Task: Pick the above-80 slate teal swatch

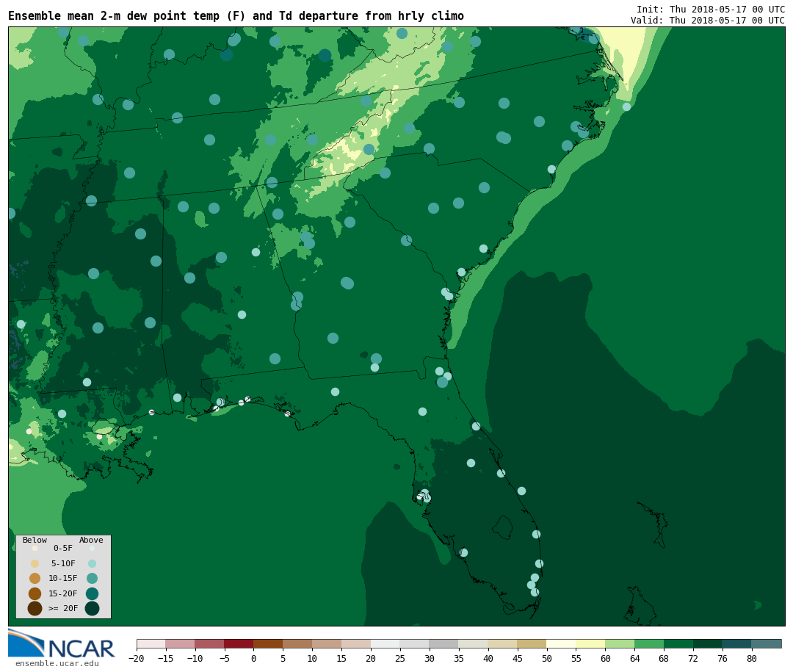Action: click(x=766, y=643)
